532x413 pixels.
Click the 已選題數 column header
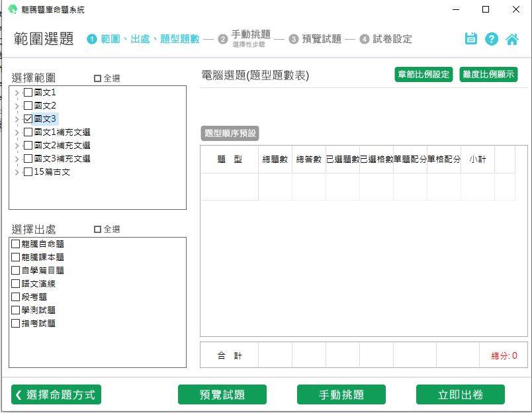[x=343, y=159]
